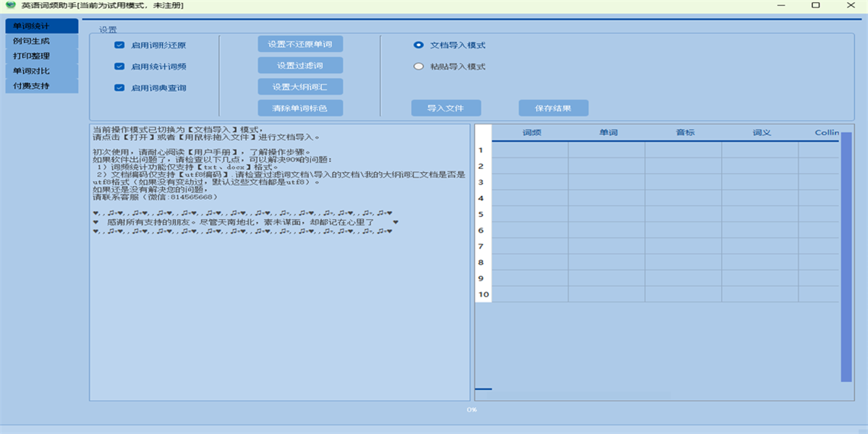Click the 清除单词标色 button
Screen dimensions: 868x434
coord(300,108)
